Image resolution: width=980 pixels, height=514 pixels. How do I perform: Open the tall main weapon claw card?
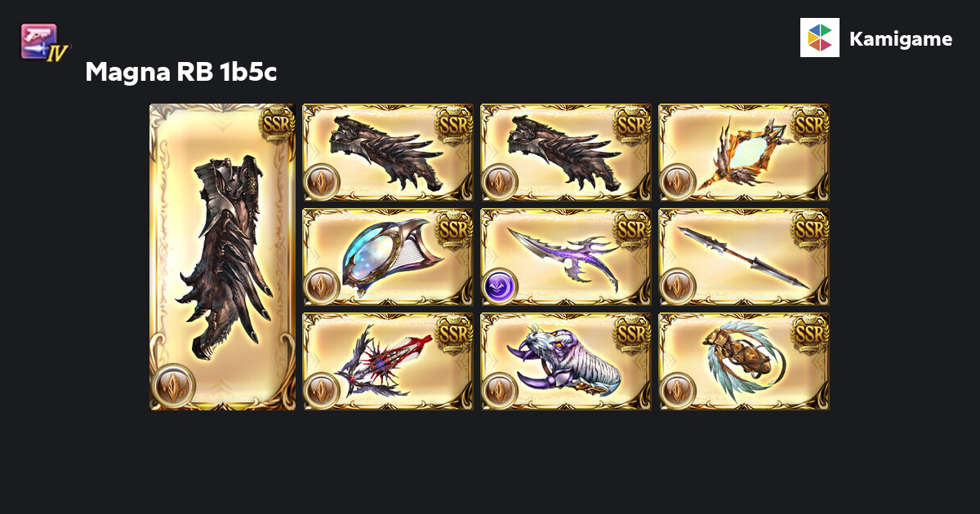point(223,257)
